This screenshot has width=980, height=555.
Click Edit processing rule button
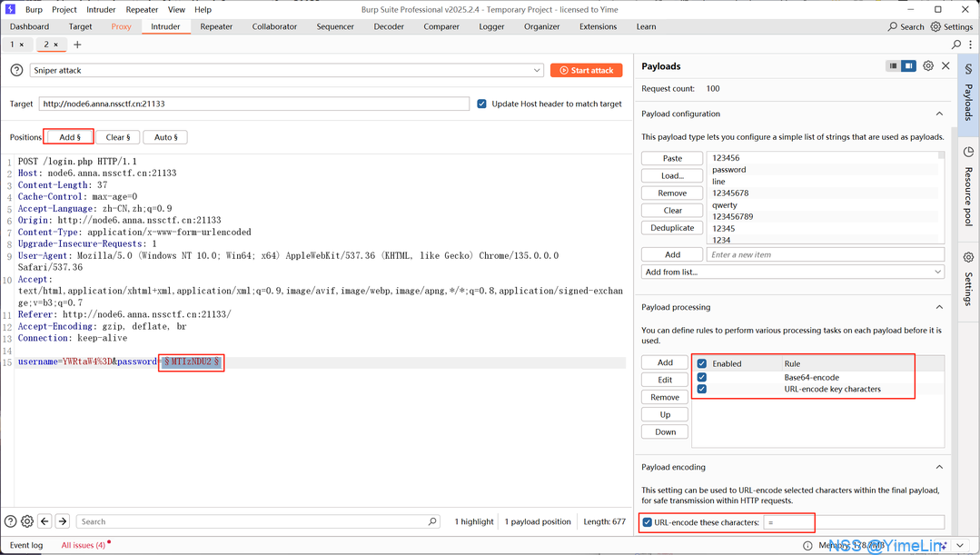665,380
